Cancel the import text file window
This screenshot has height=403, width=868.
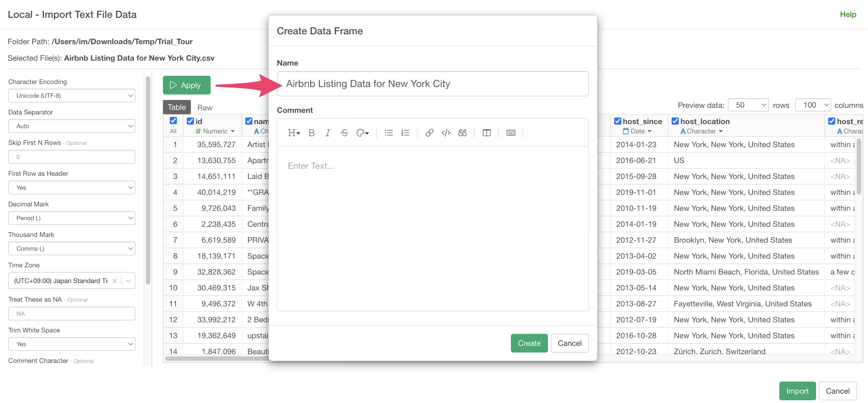(x=837, y=391)
